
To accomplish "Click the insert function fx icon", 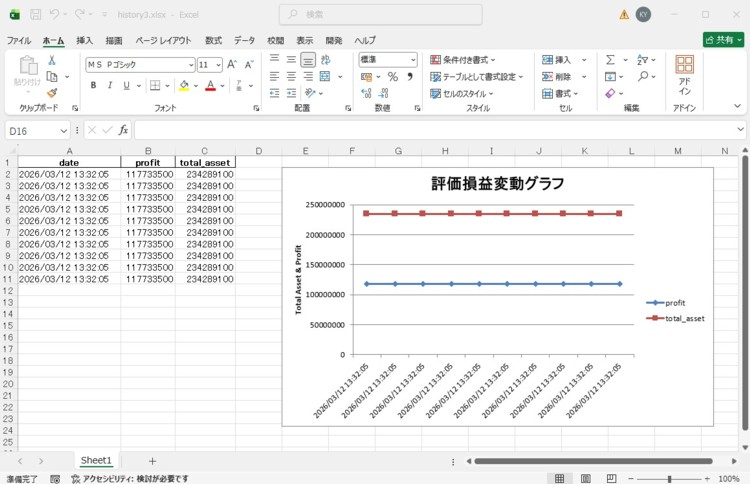I will click(x=123, y=130).
